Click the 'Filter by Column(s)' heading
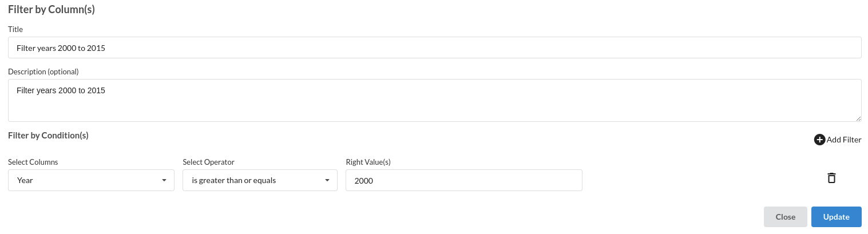Viewport: 868px width, 234px height. click(x=51, y=9)
